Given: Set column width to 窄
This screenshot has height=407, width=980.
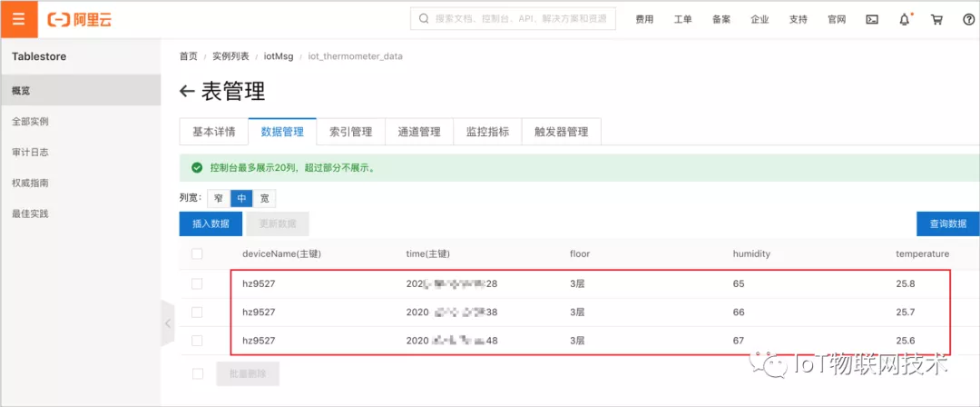Looking at the screenshot, I should 219,198.
